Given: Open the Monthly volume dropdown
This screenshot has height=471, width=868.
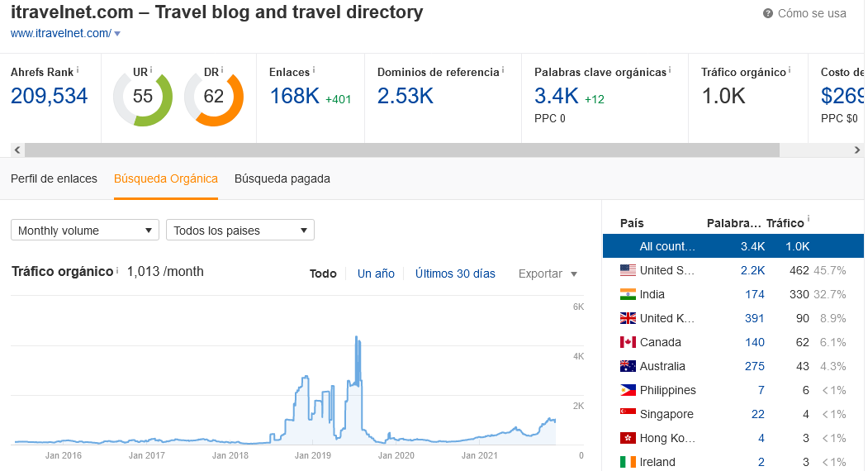Looking at the screenshot, I should (85, 230).
